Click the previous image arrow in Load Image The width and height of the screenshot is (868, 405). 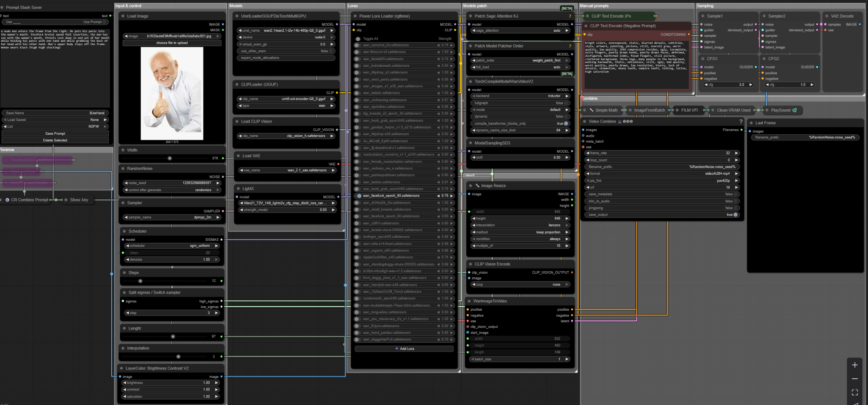126,36
